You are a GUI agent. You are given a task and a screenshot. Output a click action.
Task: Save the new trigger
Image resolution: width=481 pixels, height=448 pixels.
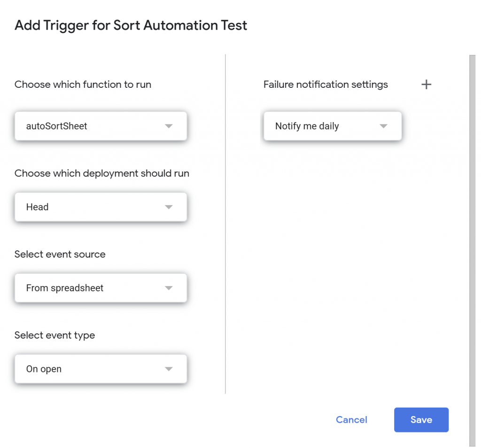click(421, 420)
